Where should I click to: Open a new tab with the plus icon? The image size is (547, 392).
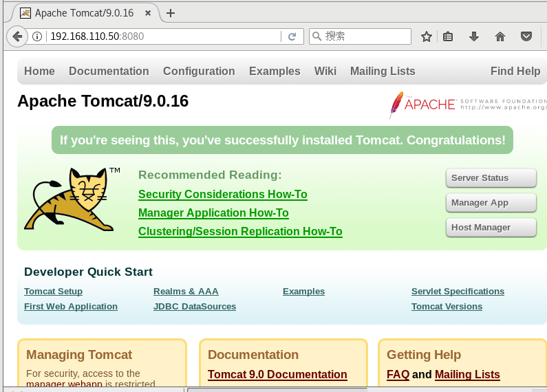coord(171,13)
